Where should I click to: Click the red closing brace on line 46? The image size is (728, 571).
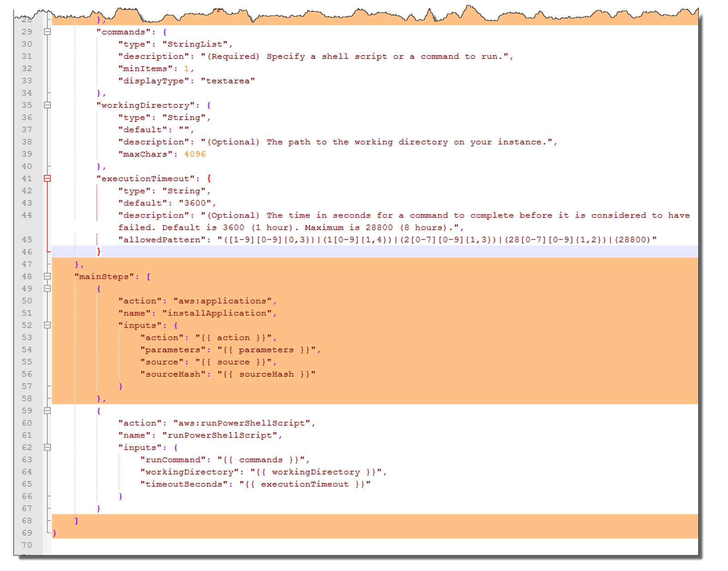(99, 252)
